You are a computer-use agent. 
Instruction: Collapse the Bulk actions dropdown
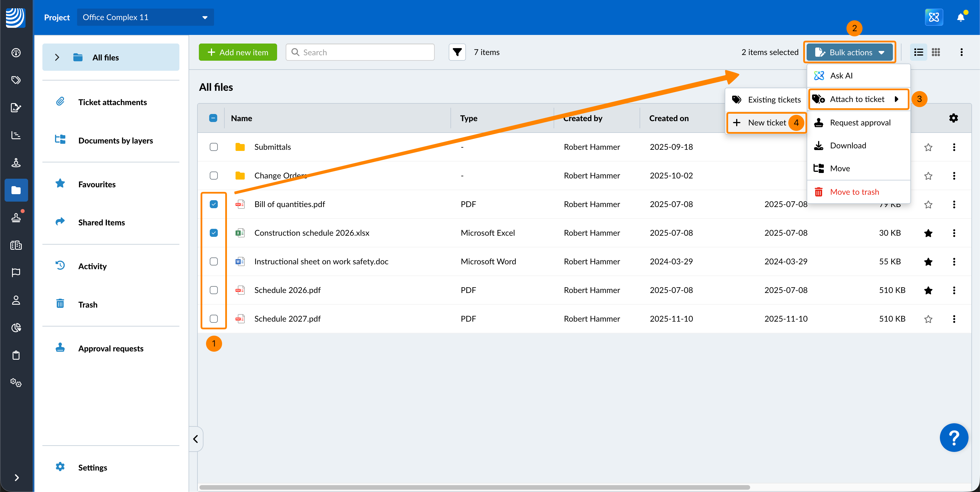click(x=850, y=52)
